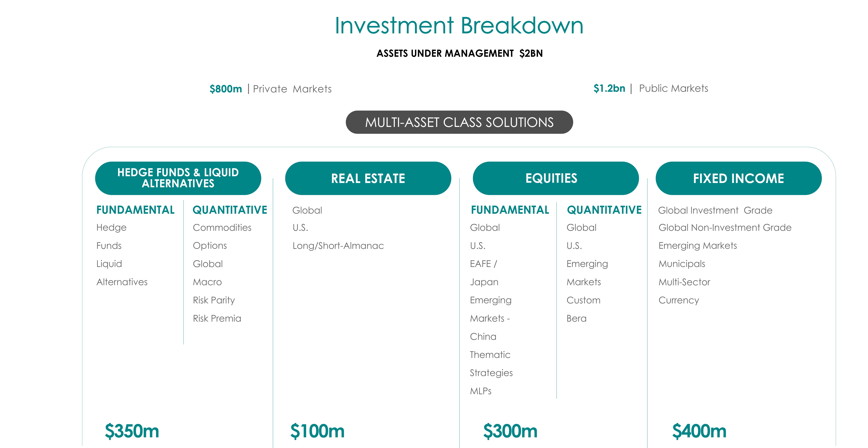Click the Multi-Asset Class Solutions banner

(459, 122)
